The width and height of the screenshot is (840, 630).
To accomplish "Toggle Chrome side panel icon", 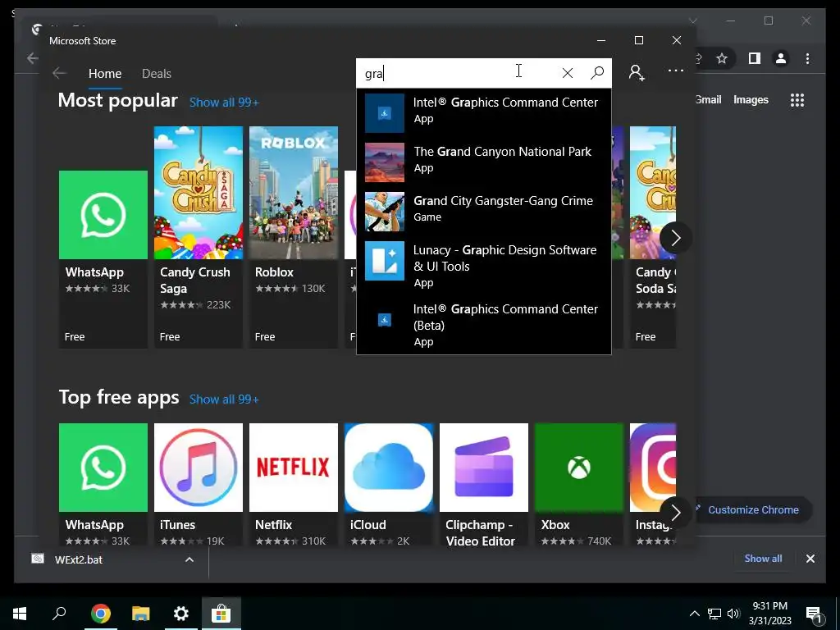I will 755,58.
